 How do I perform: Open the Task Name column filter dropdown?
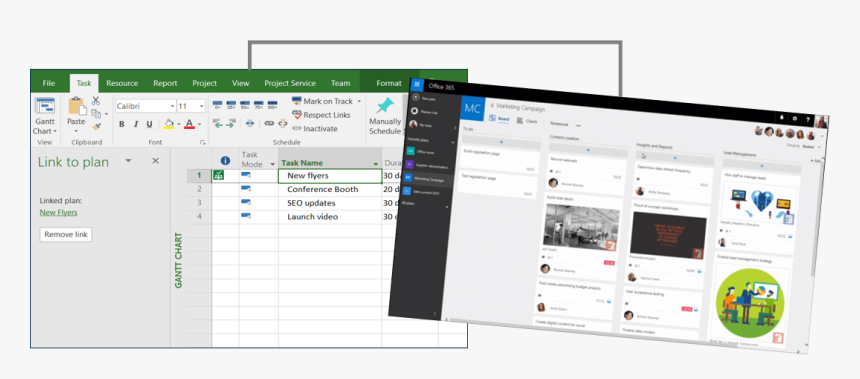click(376, 163)
